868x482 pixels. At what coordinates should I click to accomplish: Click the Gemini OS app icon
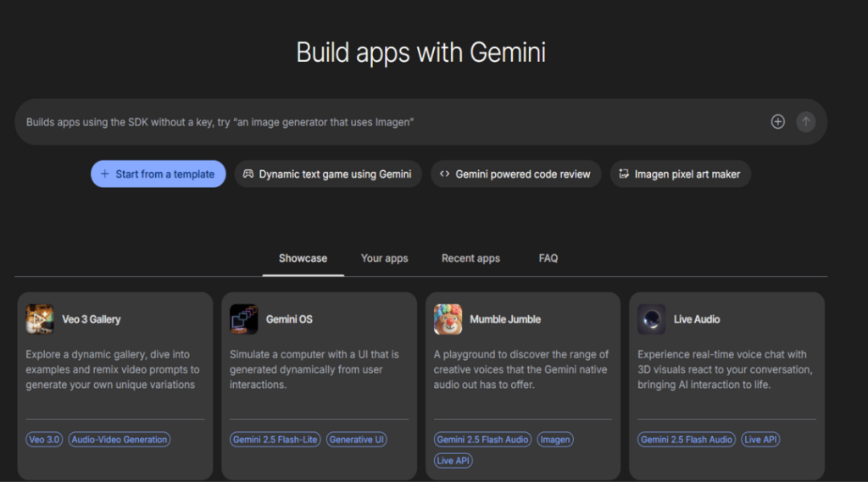244,319
